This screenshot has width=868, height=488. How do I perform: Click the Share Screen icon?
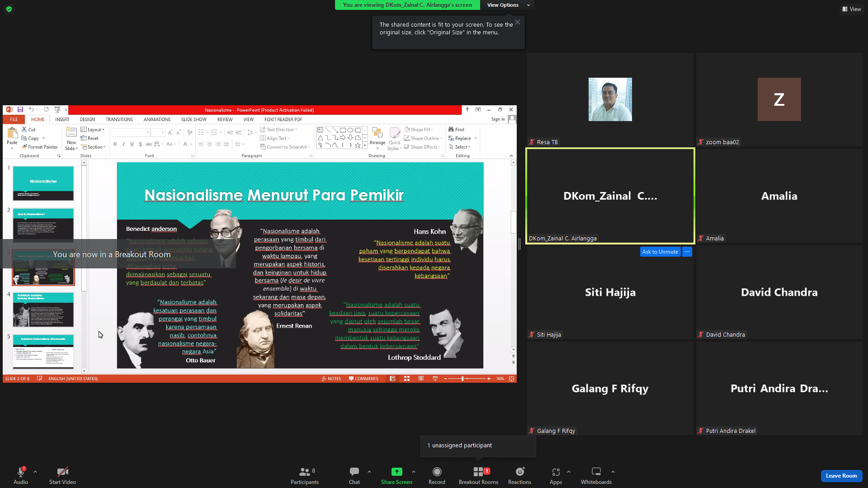(396, 472)
